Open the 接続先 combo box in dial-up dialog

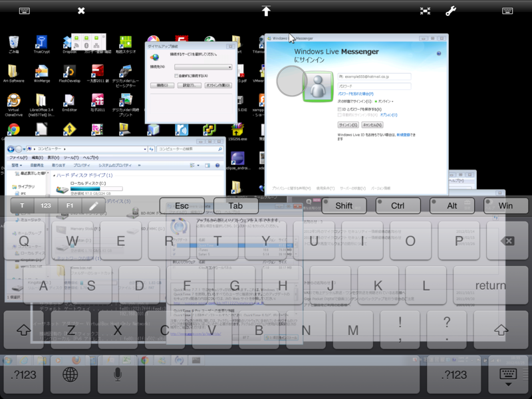tap(203, 67)
